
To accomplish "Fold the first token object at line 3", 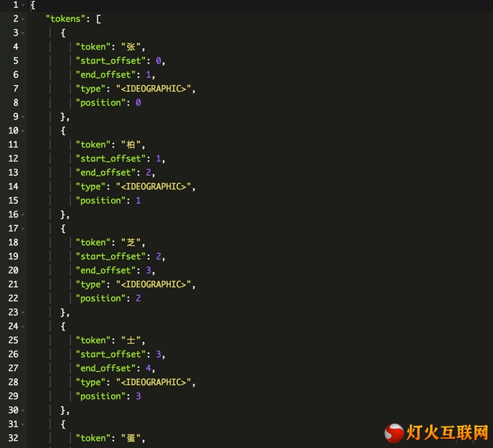I will tap(23, 33).
